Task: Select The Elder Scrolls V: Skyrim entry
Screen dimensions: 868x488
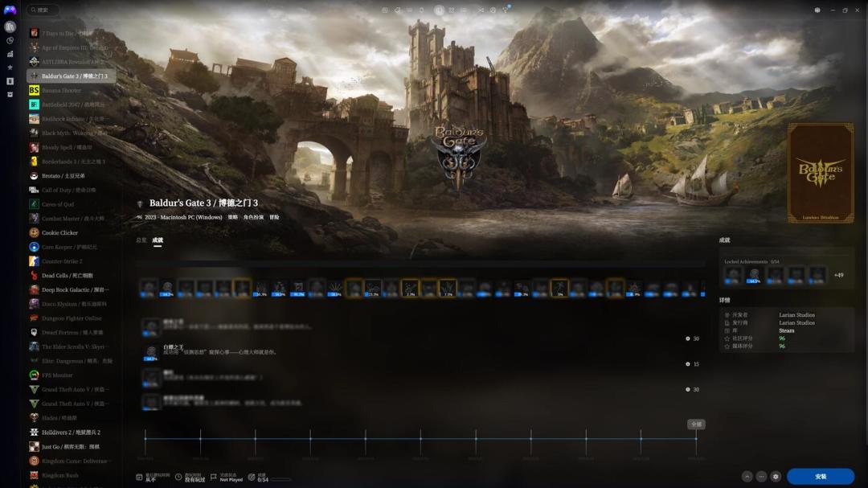Action: click(x=72, y=347)
